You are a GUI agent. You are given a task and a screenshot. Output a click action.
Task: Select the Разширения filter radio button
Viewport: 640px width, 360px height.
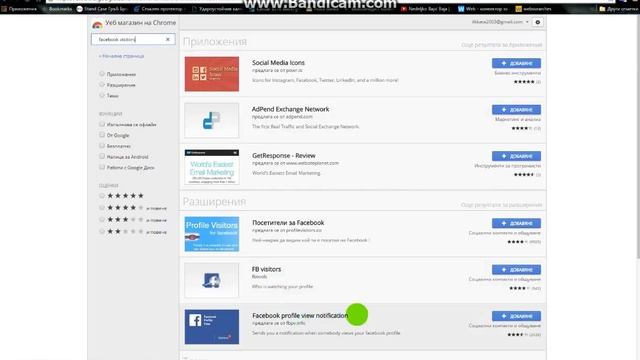point(102,84)
